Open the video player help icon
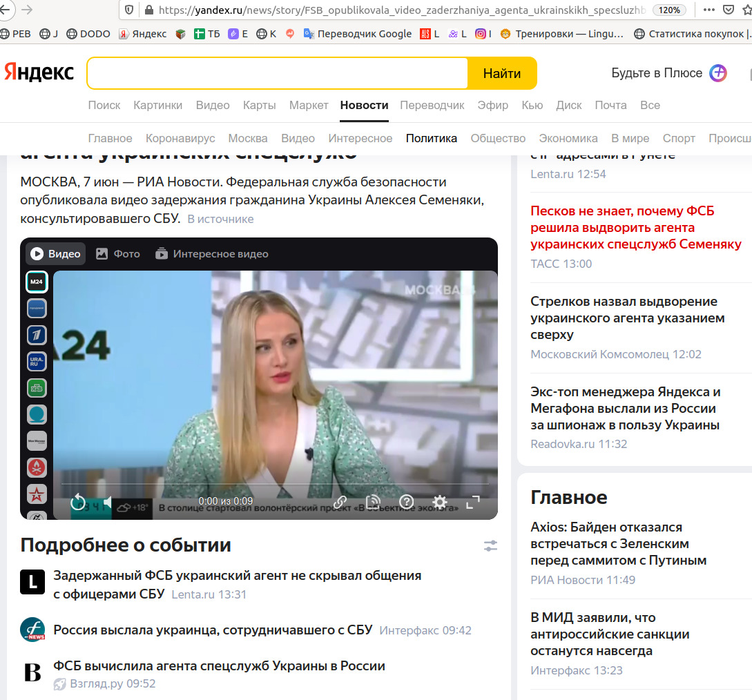Screen dimensions: 752x700 pos(406,502)
